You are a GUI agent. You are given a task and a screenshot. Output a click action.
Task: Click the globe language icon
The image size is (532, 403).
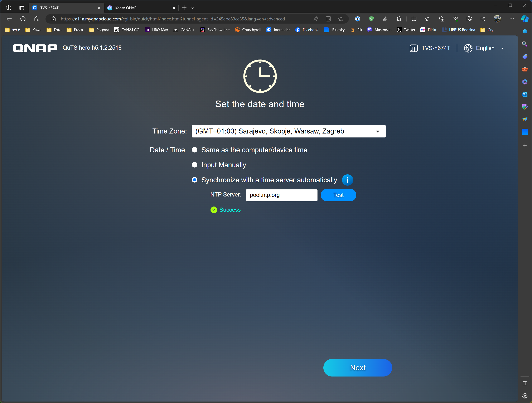click(x=468, y=48)
